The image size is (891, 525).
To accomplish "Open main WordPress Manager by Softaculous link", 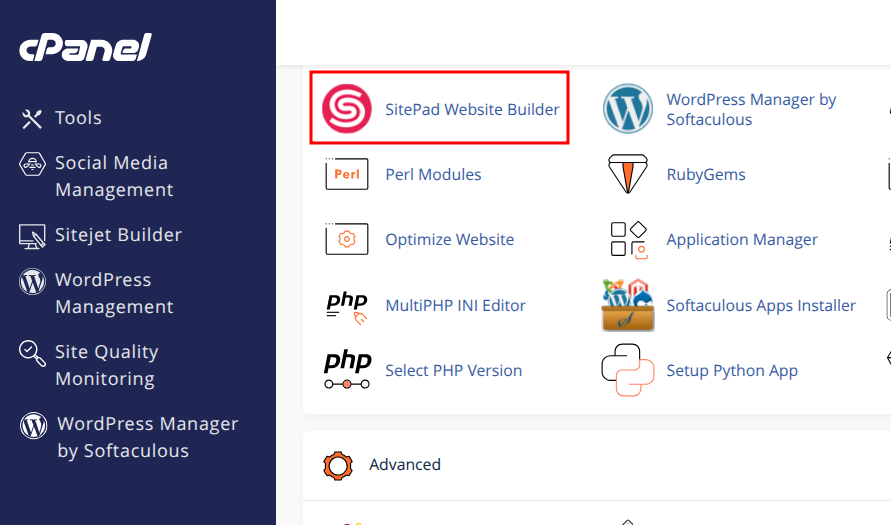I will [751, 109].
